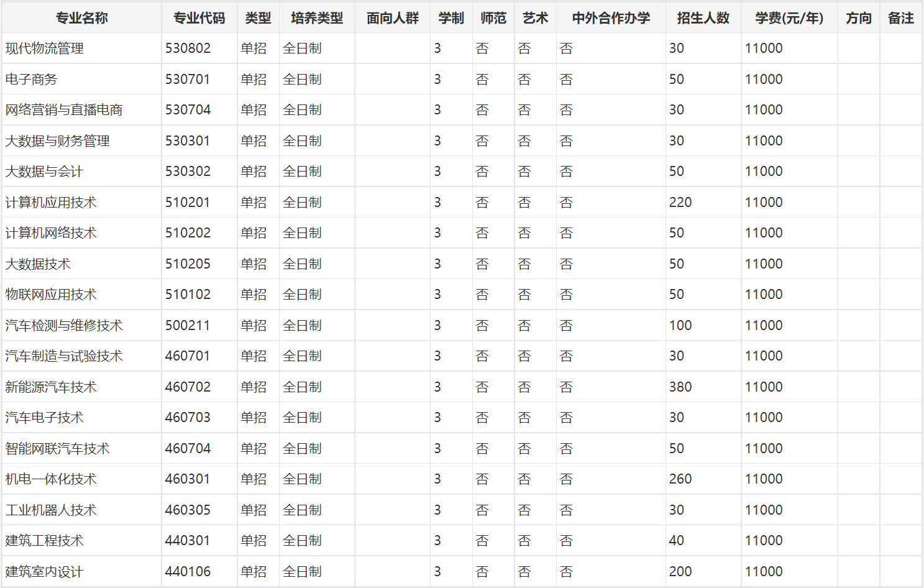This screenshot has height=588, width=924.
Task: Click enrollment count 220 for 计算机应用技术
Action: tap(680, 203)
